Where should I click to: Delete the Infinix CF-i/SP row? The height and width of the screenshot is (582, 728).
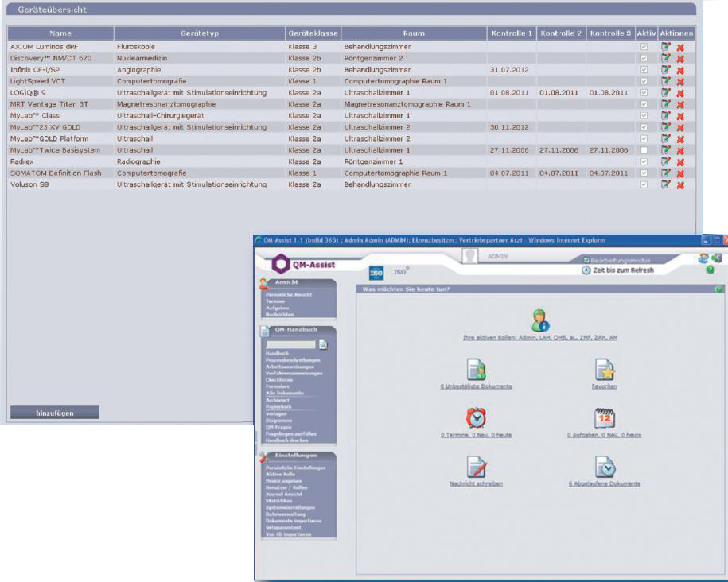pos(680,71)
